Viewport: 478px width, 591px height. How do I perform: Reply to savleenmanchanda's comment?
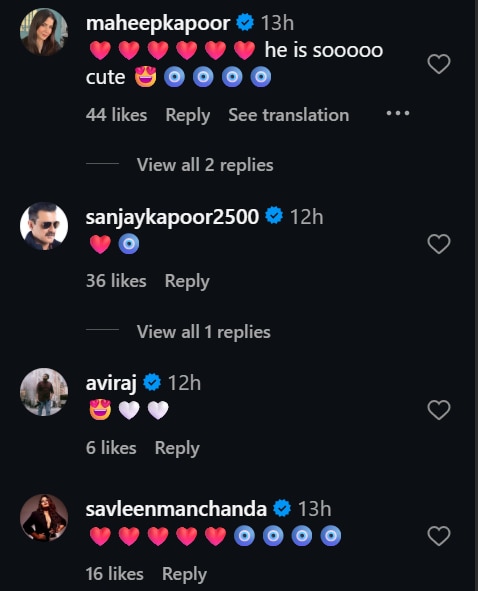click(184, 574)
